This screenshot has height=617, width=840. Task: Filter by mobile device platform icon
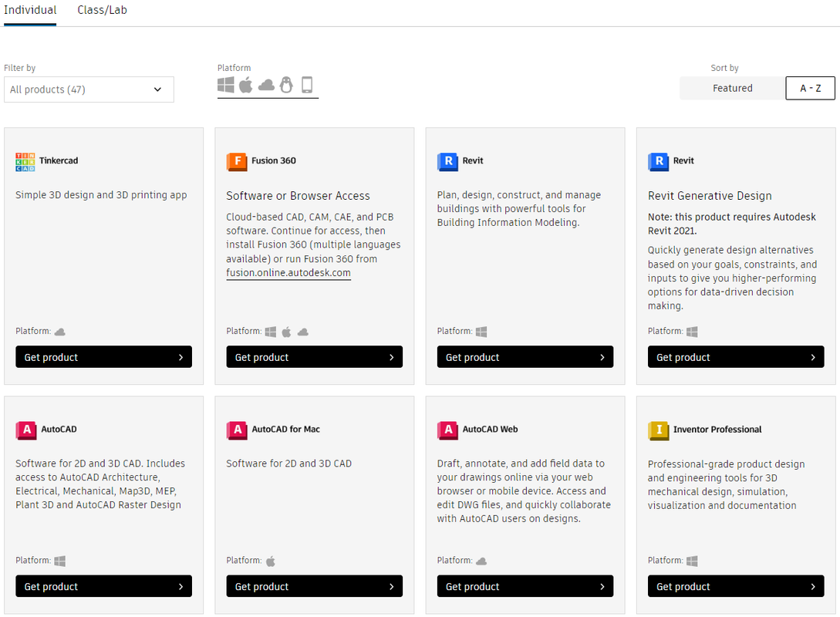click(x=307, y=85)
